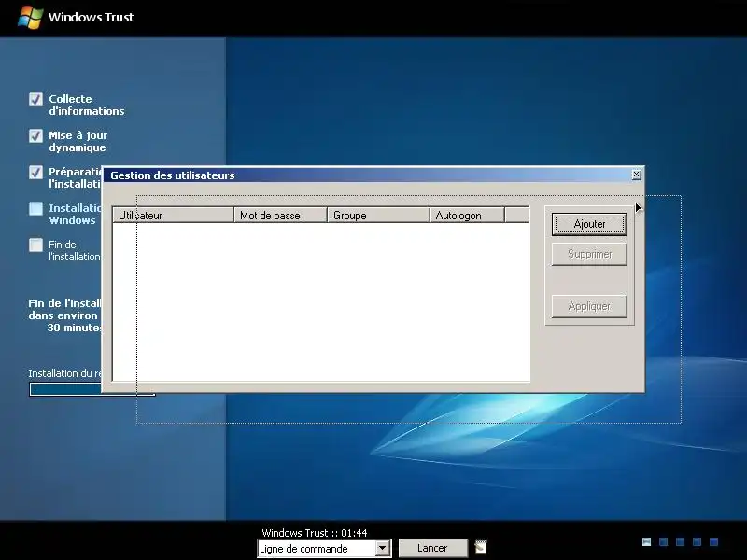Toggle the Installation de Windows checkbox
This screenshot has height=560, width=747.
point(35,208)
